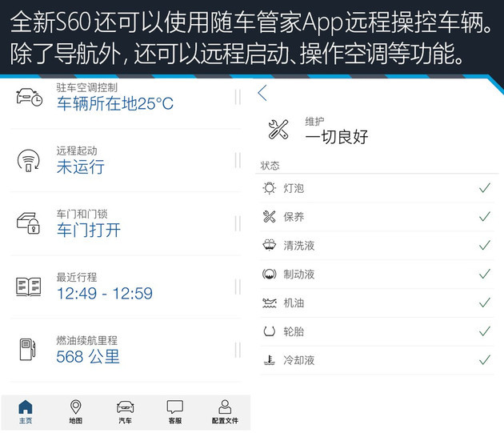The width and height of the screenshot is (504, 433).
Task: Tap the tire 轮胎 pressure icon
Action: pyautogui.click(x=270, y=331)
